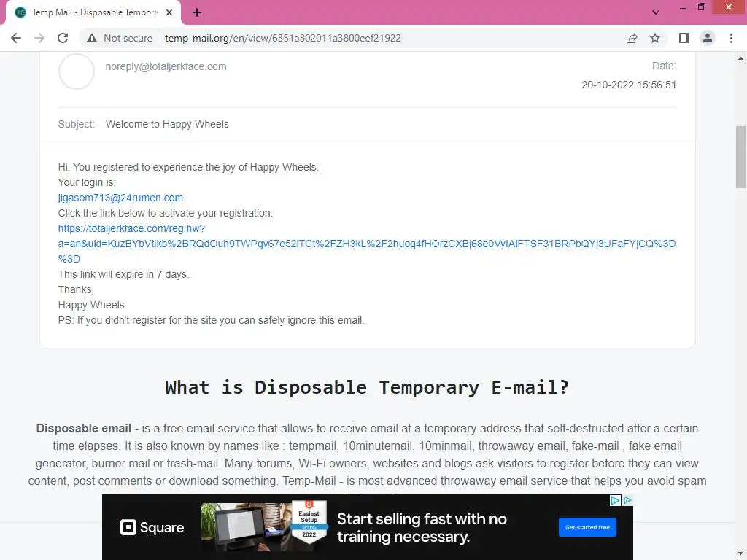Bookmark this page with the star
The image size is (747, 560).
[655, 38]
